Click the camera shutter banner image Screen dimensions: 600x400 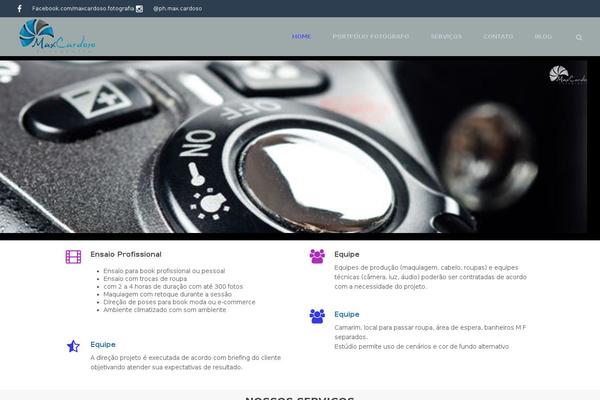pyautogui.click(x=293, y=147)
